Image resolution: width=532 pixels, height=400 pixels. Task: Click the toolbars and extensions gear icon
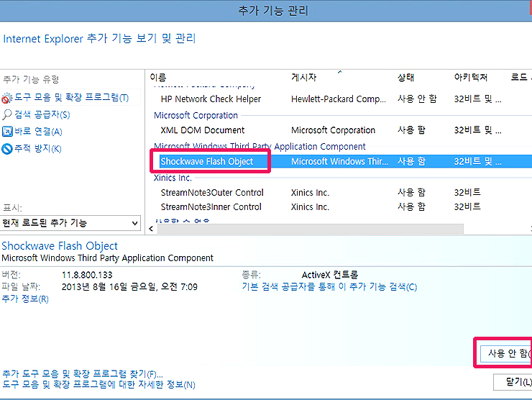coord(7,98)
